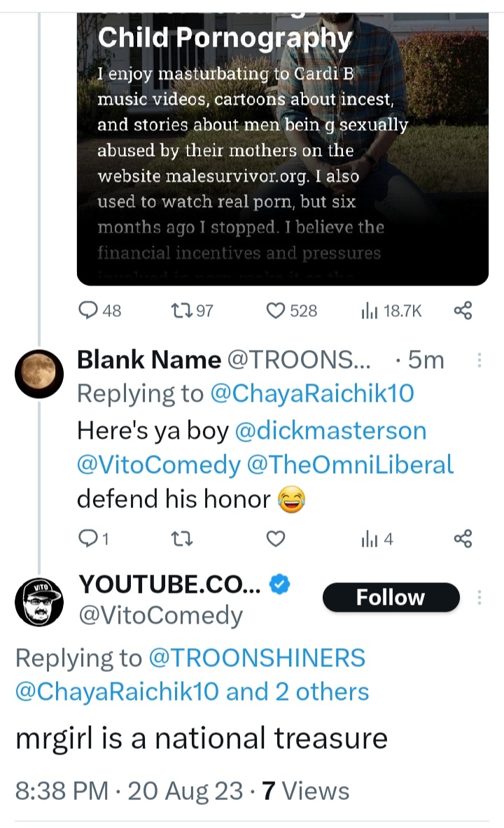Share Blank Name's reply
The width and height of the screenshot is (504, 828).
click(463, 538)
